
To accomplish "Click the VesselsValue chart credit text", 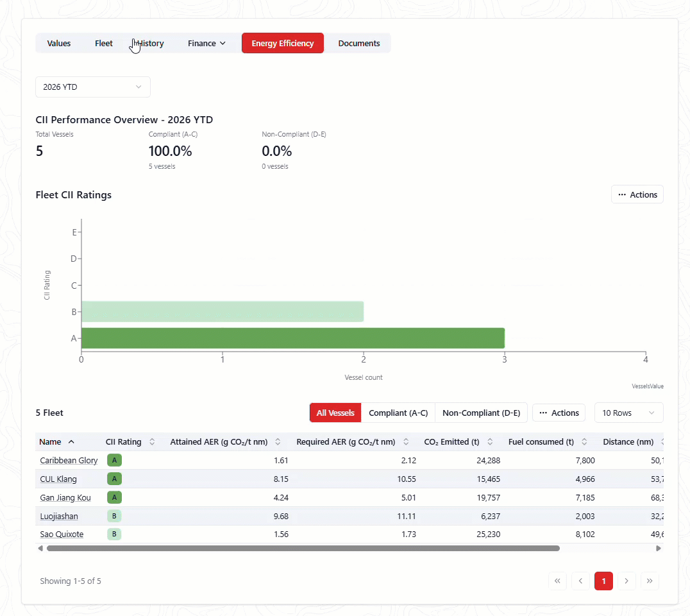I will (647, 386).
